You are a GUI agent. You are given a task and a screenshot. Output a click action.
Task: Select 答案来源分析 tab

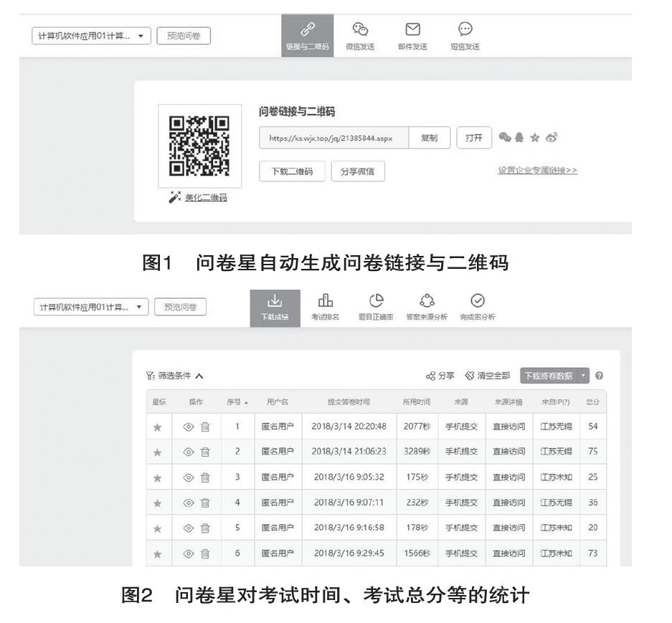(427, 308)
